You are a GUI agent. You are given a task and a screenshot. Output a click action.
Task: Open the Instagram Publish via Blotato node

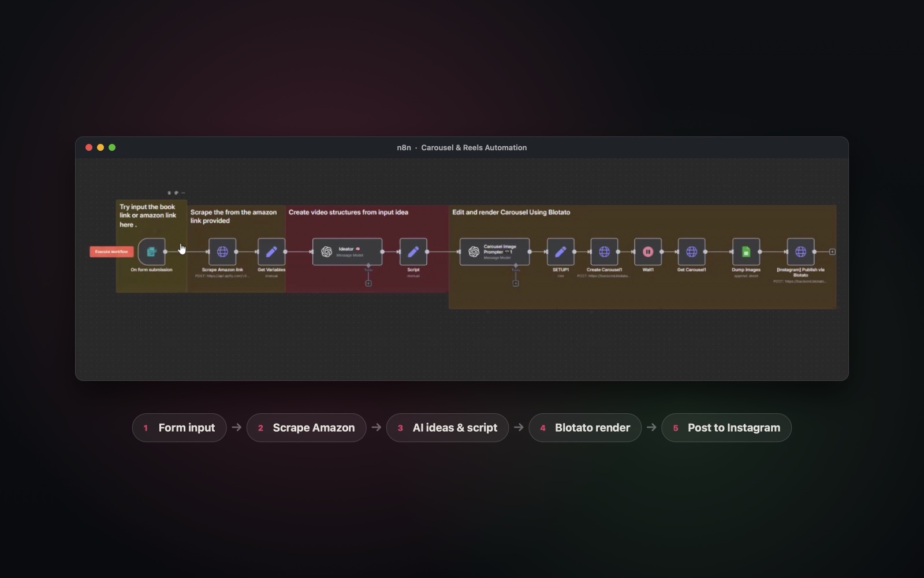pos(800,251)
